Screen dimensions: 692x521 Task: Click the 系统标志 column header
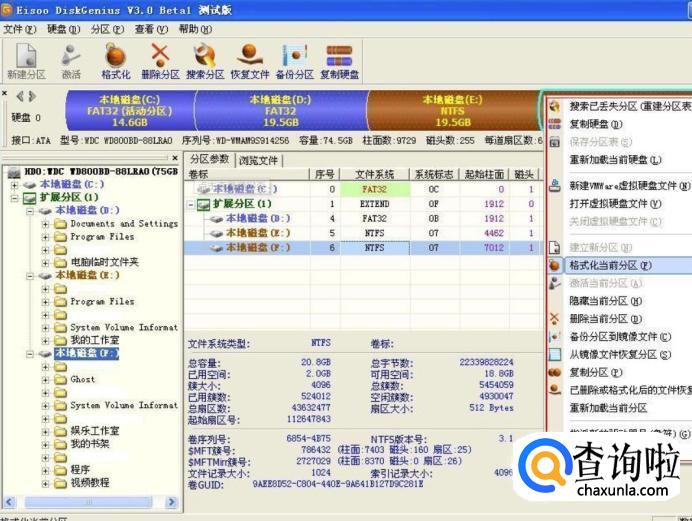(x=434, y=175)
